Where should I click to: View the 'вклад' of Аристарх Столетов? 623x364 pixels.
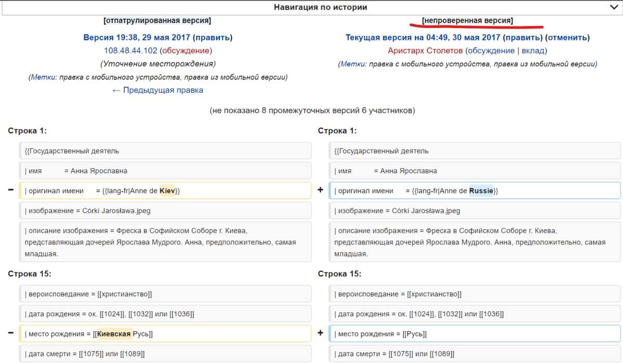[x=533, y=50]
